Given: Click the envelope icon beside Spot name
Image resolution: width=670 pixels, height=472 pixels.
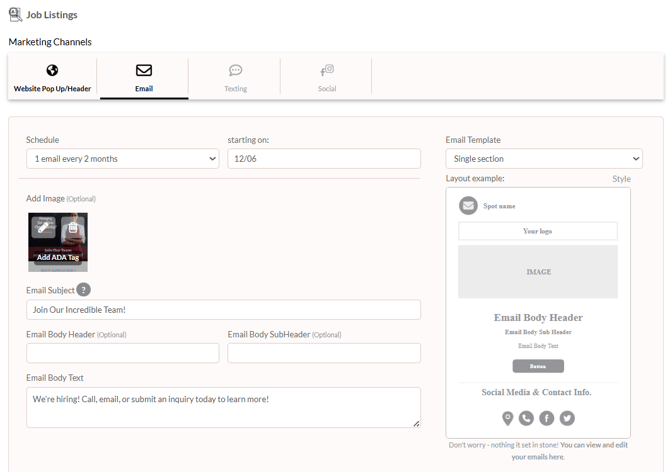Looking at the screenshot, I should click(468, 206).
